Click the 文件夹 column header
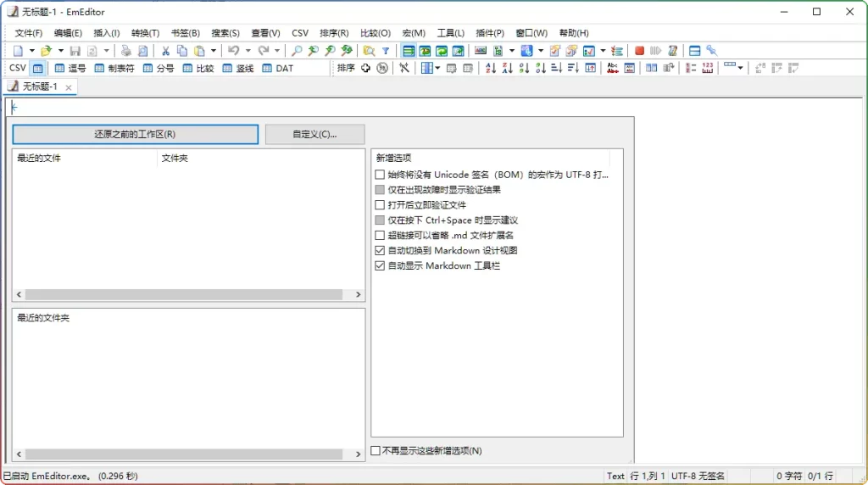Image resolution: width=868 pixels, height=485 pixels. [x=260, y=159]
